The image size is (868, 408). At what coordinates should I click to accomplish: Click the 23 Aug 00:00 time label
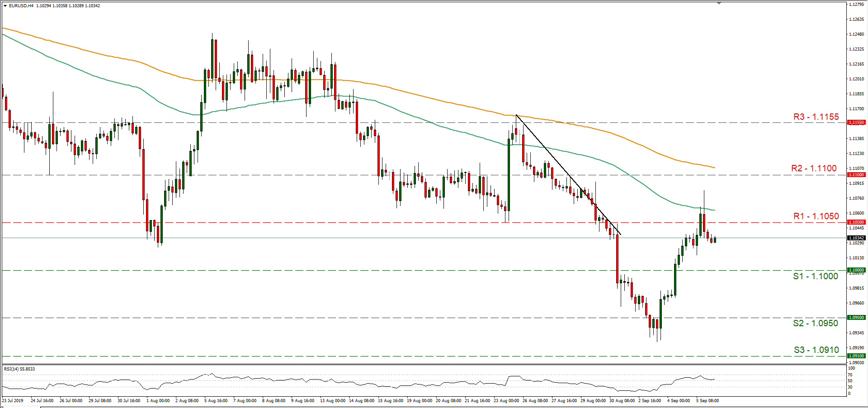click(506, 401)
